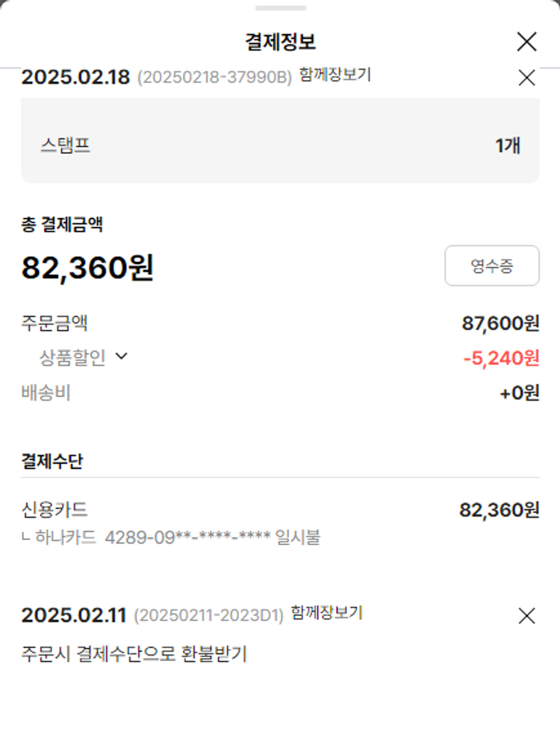Dismiss the 2025.02.18 order section
Viewport: 560px width, 743px height.
[x=526, y=78]
